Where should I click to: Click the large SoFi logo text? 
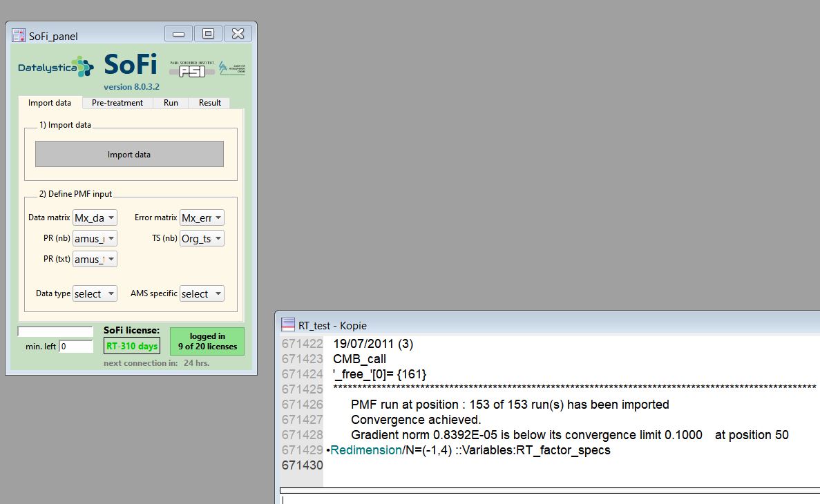(x=131, y=65)
